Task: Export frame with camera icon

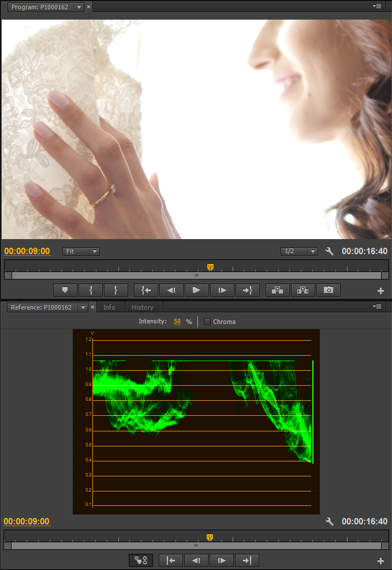Action: point(328,290)
